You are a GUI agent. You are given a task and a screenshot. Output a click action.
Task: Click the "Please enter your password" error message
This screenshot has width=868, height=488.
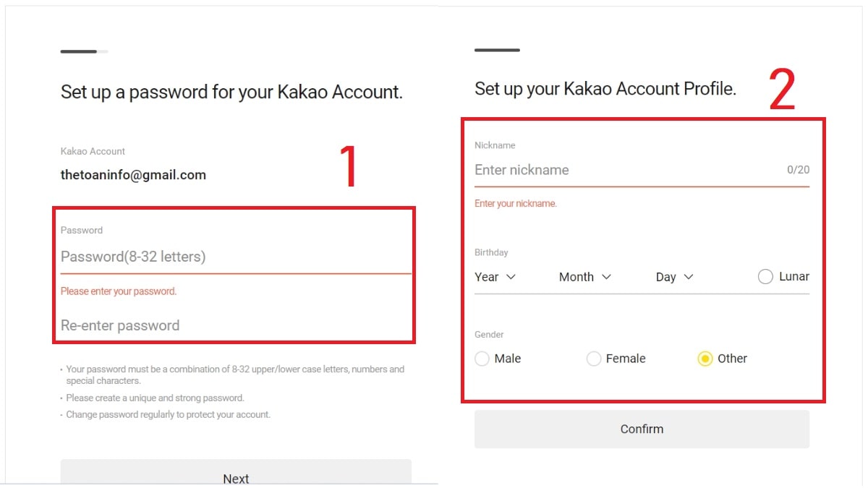click(119, 291)
